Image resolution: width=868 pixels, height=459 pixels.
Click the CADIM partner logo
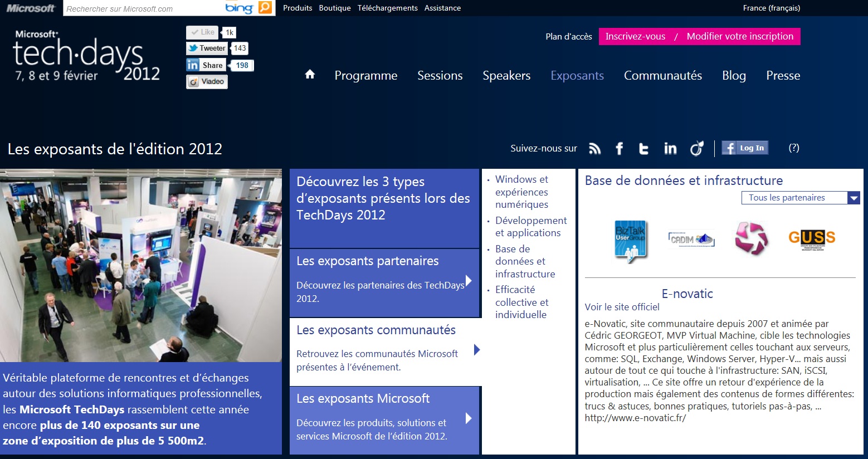[x=691, y=240]
